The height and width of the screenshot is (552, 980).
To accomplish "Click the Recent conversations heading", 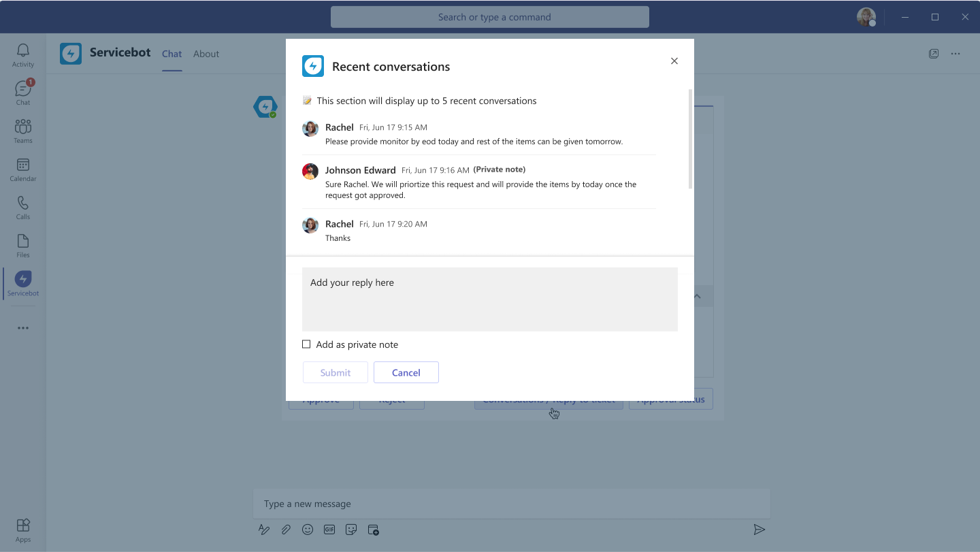I will click(x=391, y=67).
